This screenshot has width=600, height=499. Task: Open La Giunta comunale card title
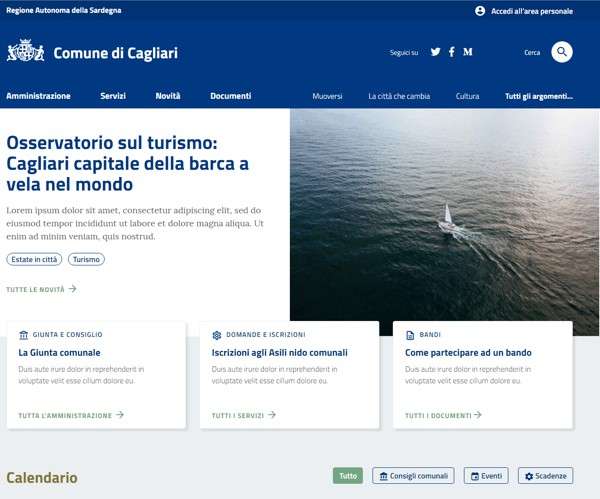point(59,352)
